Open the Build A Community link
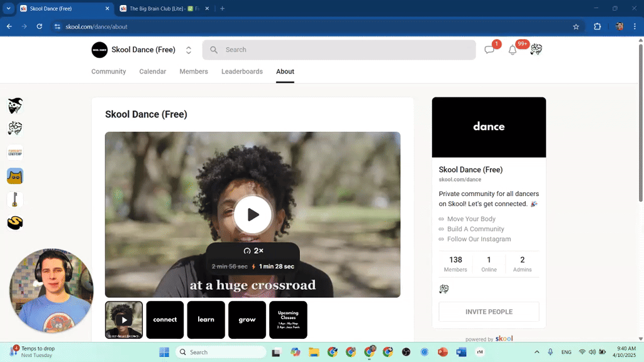Viewport: 644px width, 362px height. tap(475, 229)
